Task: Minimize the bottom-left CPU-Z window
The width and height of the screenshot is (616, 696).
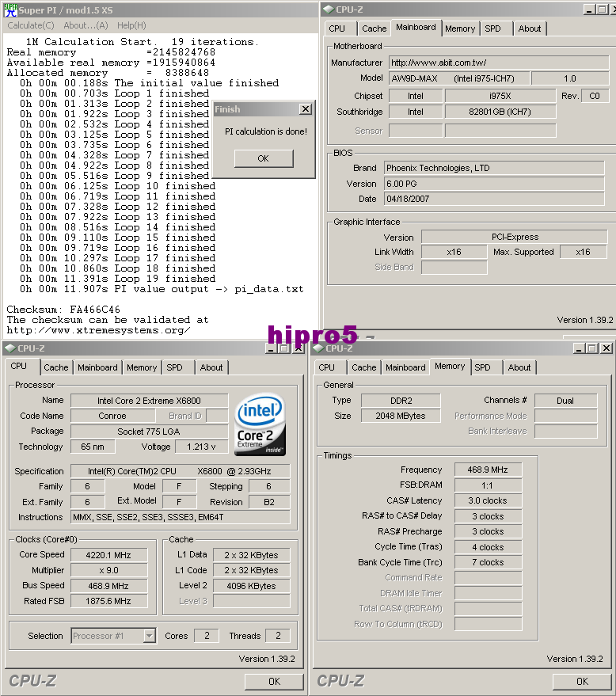Action: click(x=271, y=348)
